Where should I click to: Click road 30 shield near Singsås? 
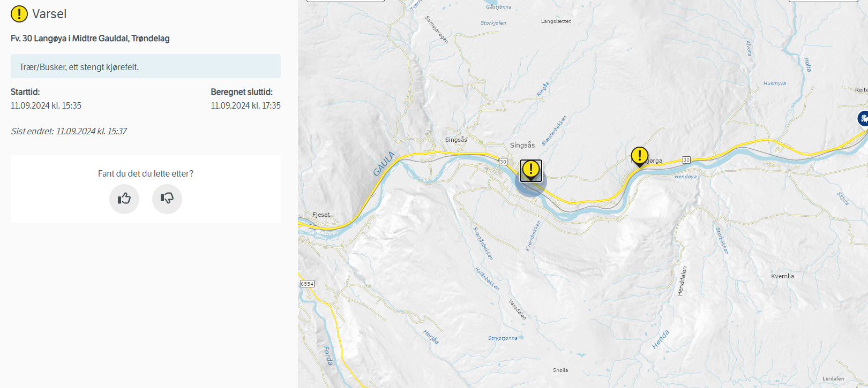coord(503,162)
